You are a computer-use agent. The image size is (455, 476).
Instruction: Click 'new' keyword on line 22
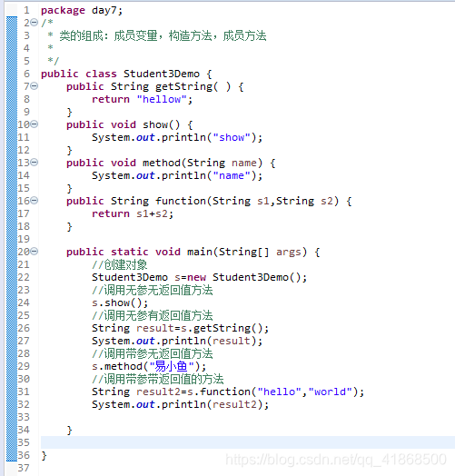tap(197, 277)
